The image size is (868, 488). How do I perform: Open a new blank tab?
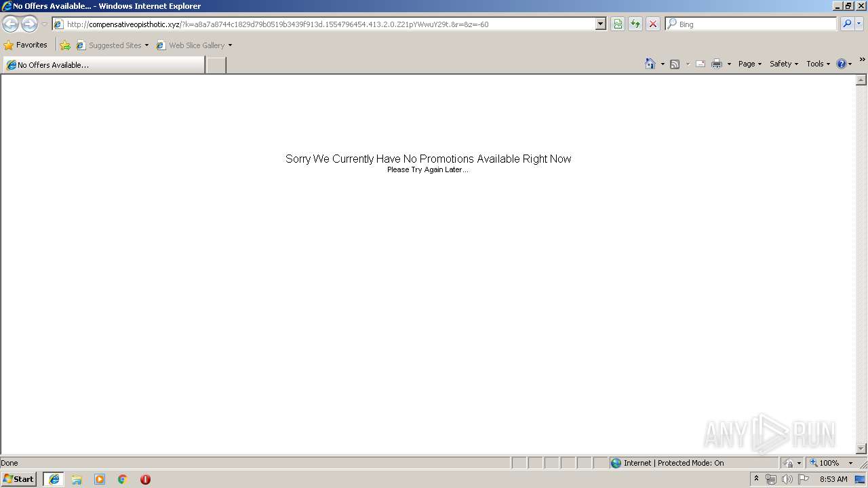click(216, 65)
